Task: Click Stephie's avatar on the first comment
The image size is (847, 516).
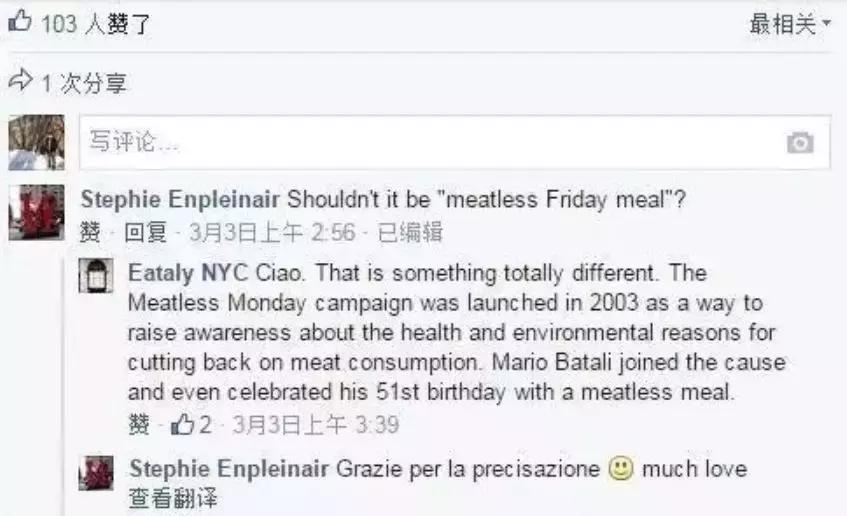Action: [x=37, y=212]
